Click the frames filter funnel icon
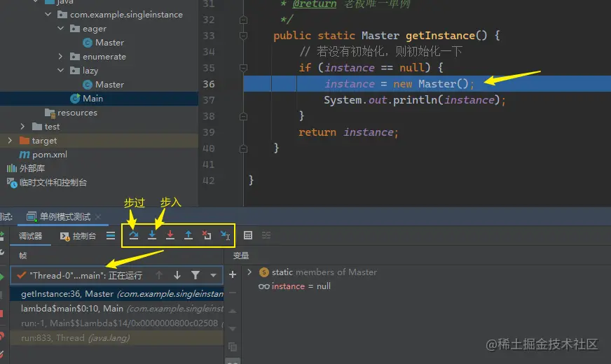The width and height of the screenshot is (611, 364). click(x=195, y=275)
